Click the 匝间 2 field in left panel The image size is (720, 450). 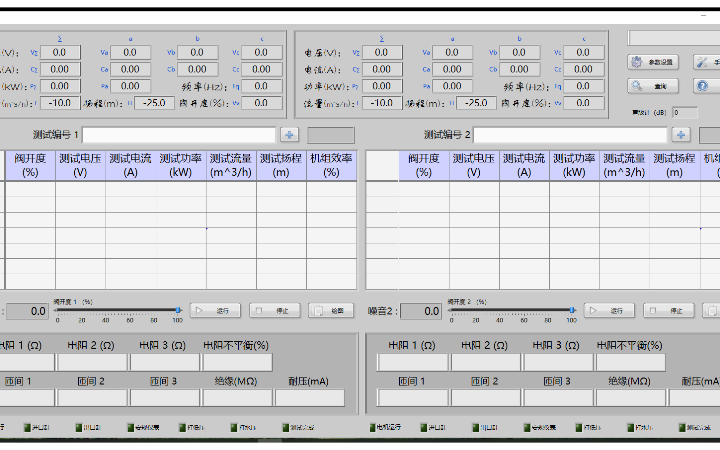(x=92, y=398)
